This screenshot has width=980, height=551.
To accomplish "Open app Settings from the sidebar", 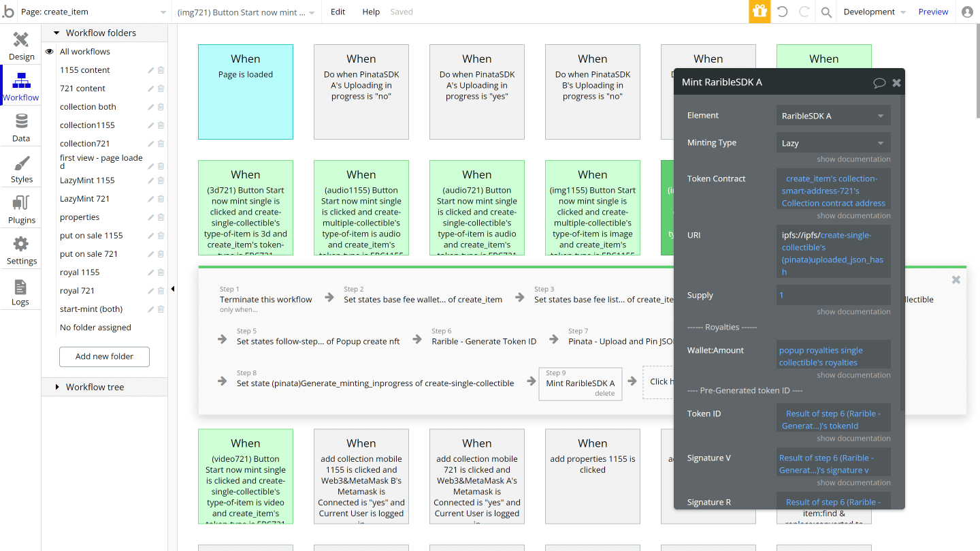I will tap(21, 249).
